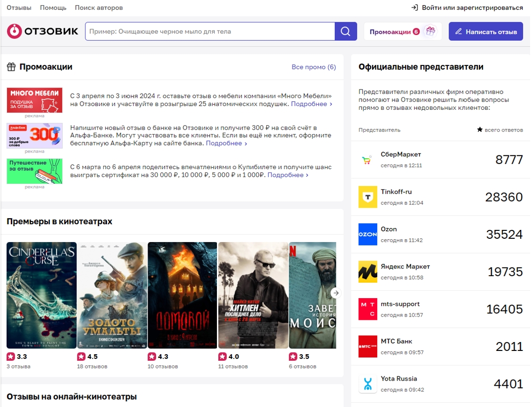Open Хитмен Последнее дело poster

253,295
